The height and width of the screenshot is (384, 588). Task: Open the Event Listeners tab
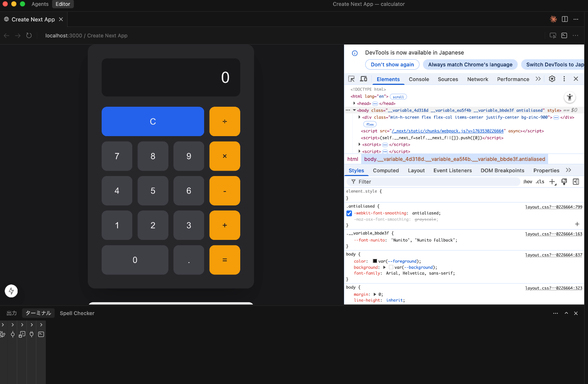click(452, 170)
